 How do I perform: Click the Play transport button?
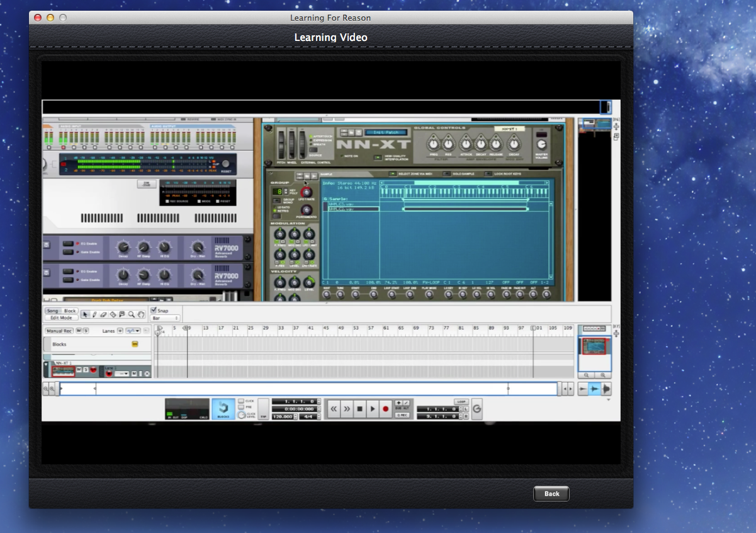pyautogui.click(x=373, y=409)
